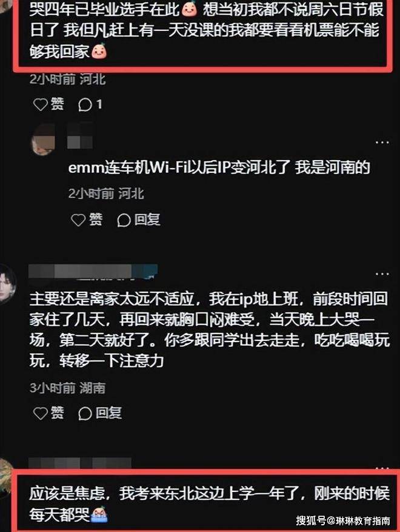Tap 赞 label under the top comment
The width and height of the screenshot is (400, 532).
coord(58,104)
